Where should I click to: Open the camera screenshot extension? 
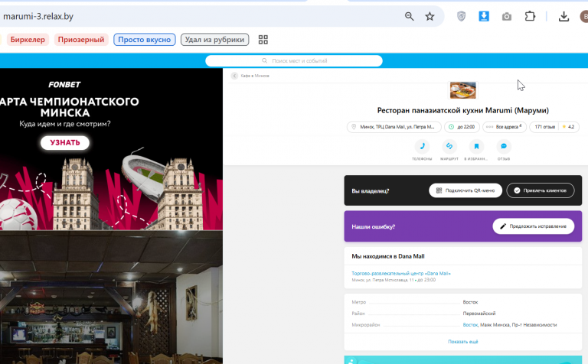tap(507, 17)
